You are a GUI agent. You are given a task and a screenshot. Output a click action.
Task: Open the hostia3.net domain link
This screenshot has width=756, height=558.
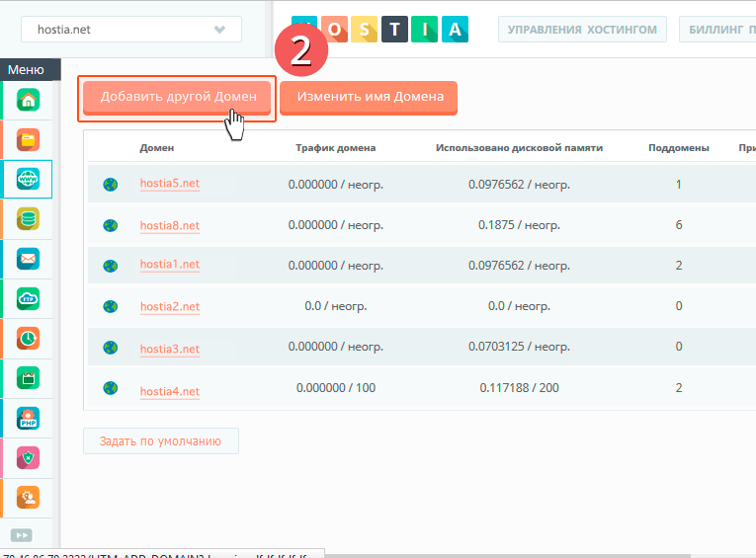click(x=170, y=349)
